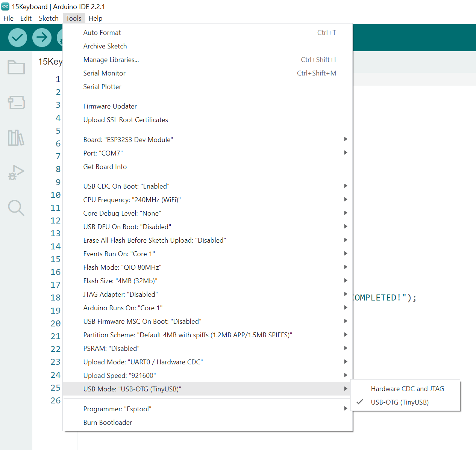
Task: Open the Library Manager books icon
Action: coord(16,138)
